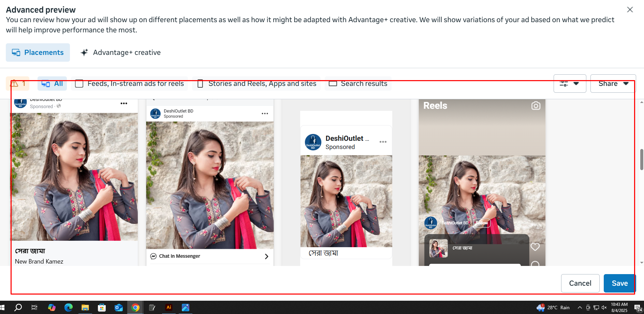Filter previews by Search results

tap(358, 84)
